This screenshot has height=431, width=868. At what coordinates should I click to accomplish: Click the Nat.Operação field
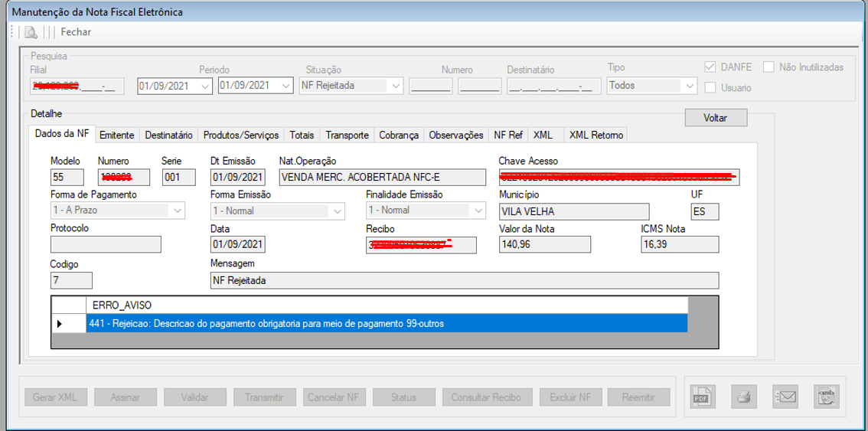click(381, 177)
